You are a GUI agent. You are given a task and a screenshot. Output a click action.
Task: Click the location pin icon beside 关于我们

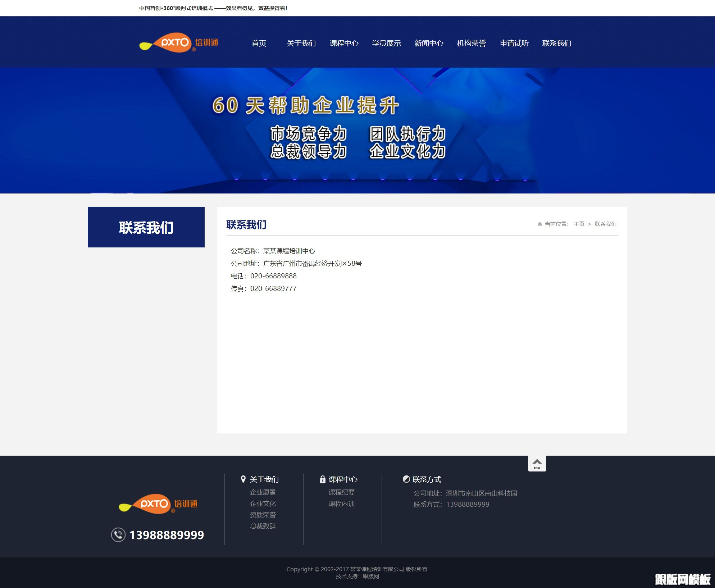point(243,479)
